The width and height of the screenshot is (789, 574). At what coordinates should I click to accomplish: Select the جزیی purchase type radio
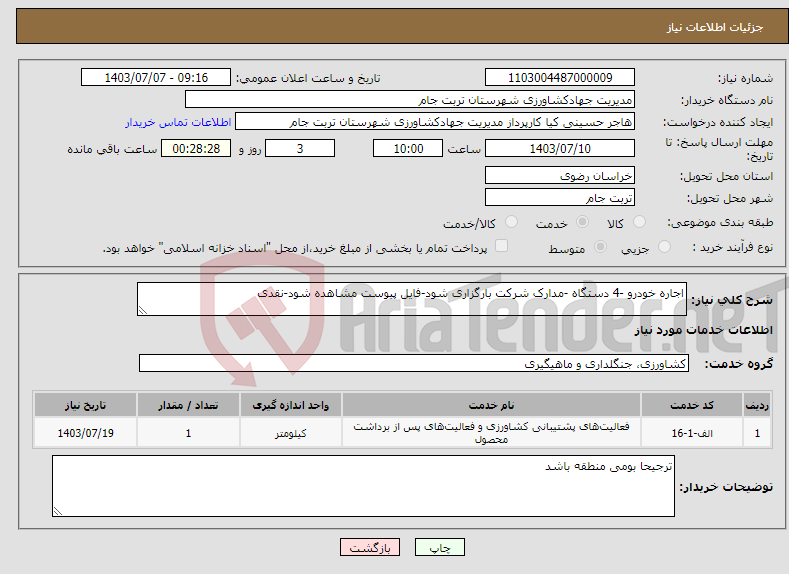[664, 247]
